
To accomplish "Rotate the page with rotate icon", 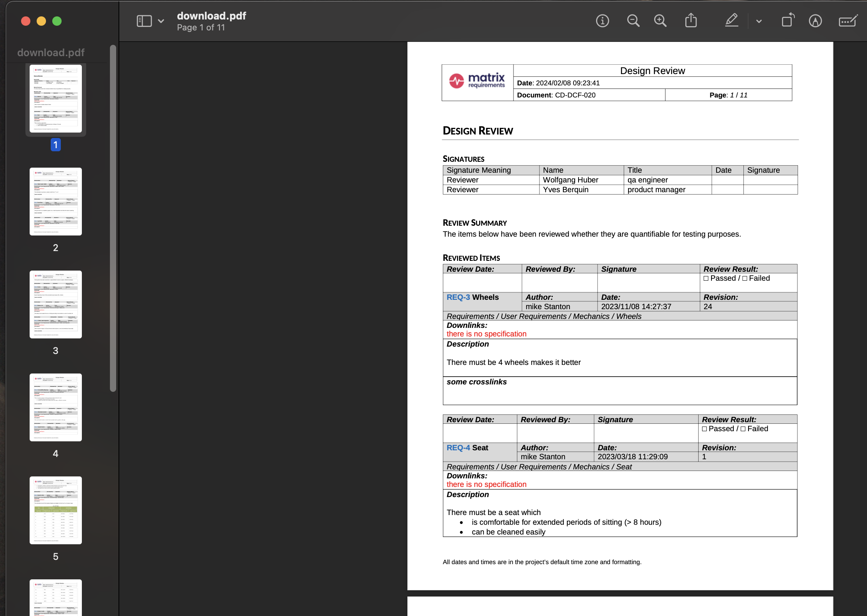I will (x=788, y=20).
